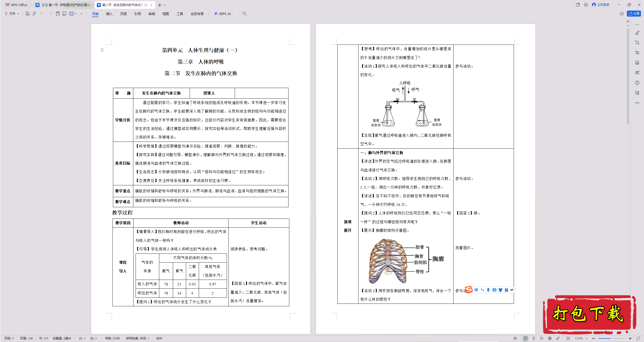This screenshot has width=644, height=342.
Task: Click the 校对 proofreading button in status bar
Action: point(159,338)
